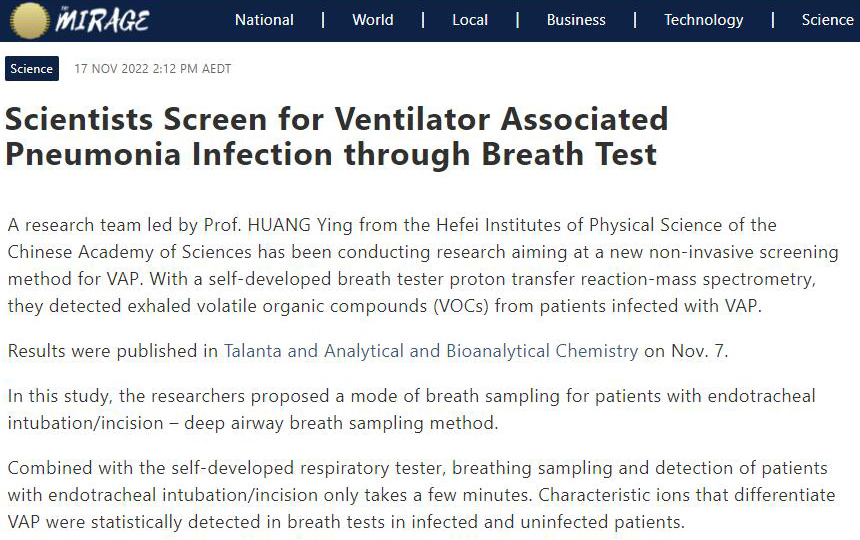Go to the World section

(x=372, y=20)
